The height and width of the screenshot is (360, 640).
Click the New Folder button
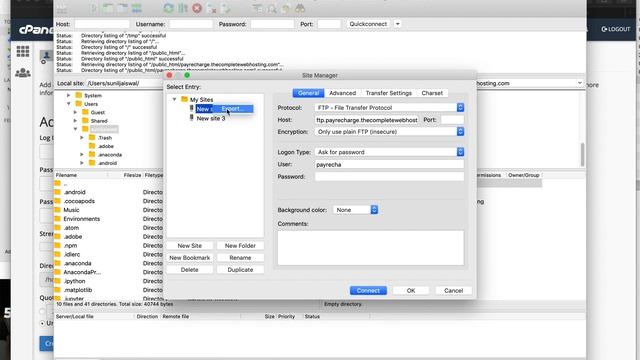(240, 246)
